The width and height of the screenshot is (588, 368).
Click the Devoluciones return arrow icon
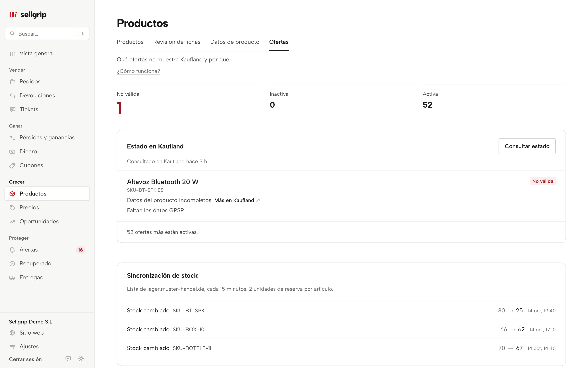(x=12, y=96)
